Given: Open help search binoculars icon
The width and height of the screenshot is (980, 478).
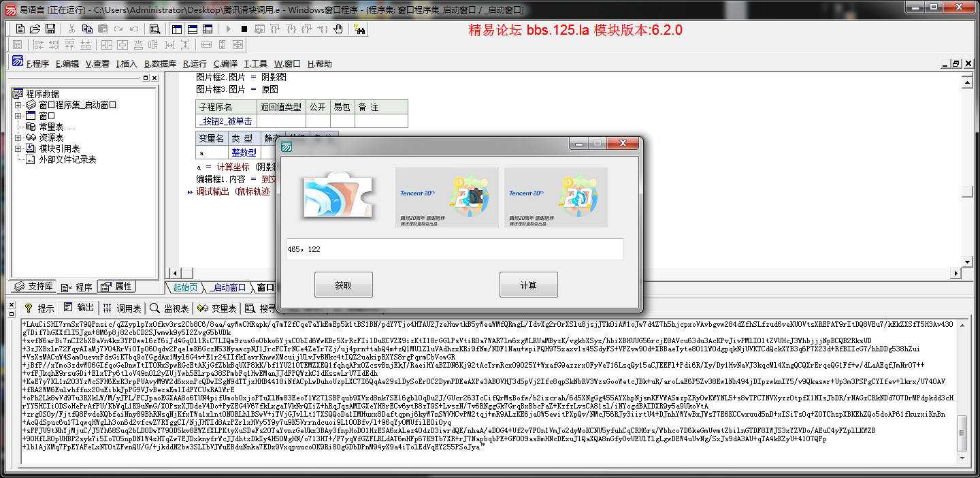Looking at the screenshot, I should point(359,29).
